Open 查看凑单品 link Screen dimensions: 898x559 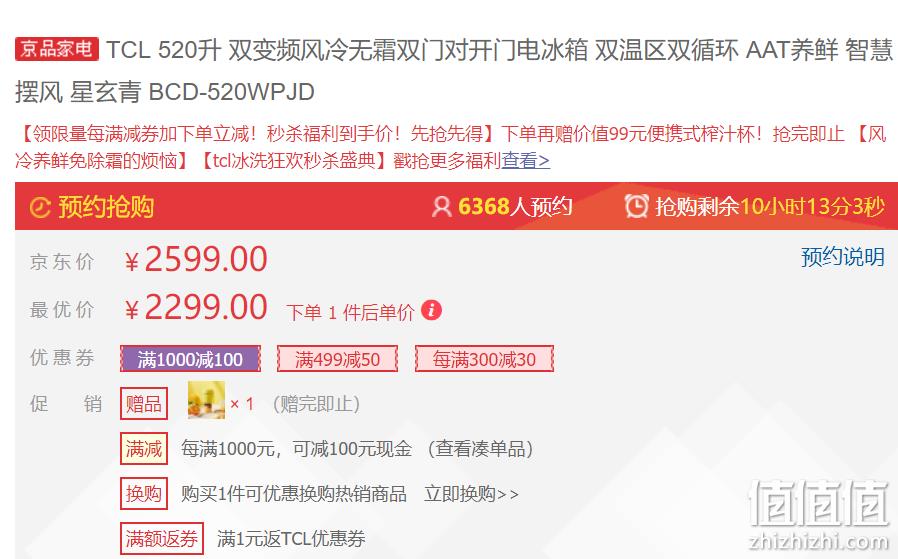click(481, 448)
